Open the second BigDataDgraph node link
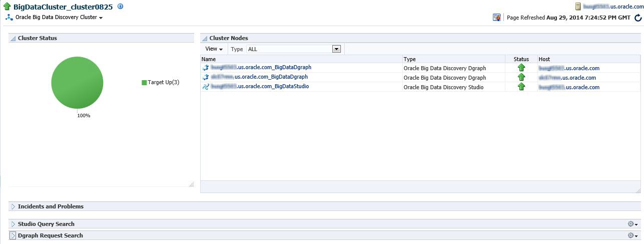644x244 pixels. (x=259, y=77)
